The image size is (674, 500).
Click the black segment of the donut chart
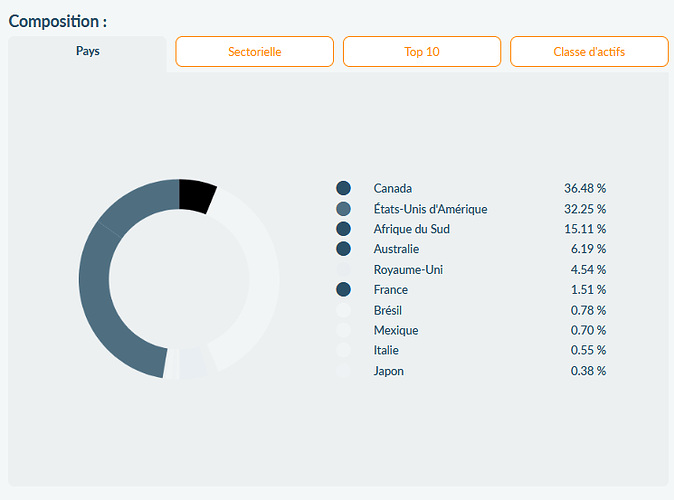pos(195,195)
